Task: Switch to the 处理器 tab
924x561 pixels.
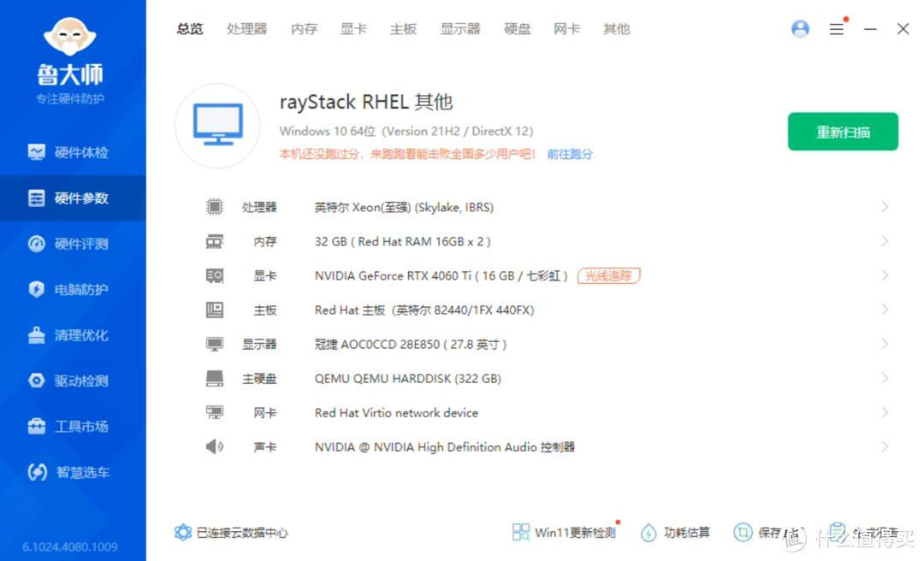Action: point(246,28)
